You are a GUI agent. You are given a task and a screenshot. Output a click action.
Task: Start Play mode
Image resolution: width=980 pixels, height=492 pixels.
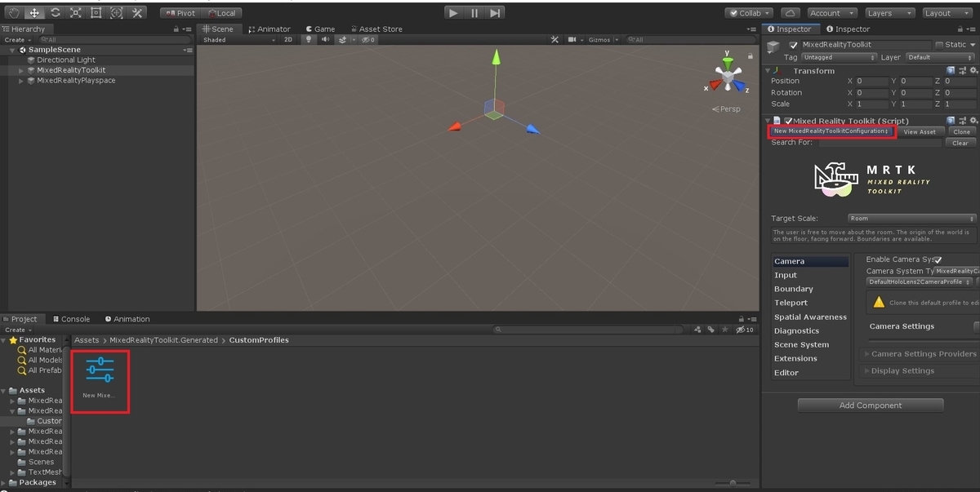[x=454, y=13]
